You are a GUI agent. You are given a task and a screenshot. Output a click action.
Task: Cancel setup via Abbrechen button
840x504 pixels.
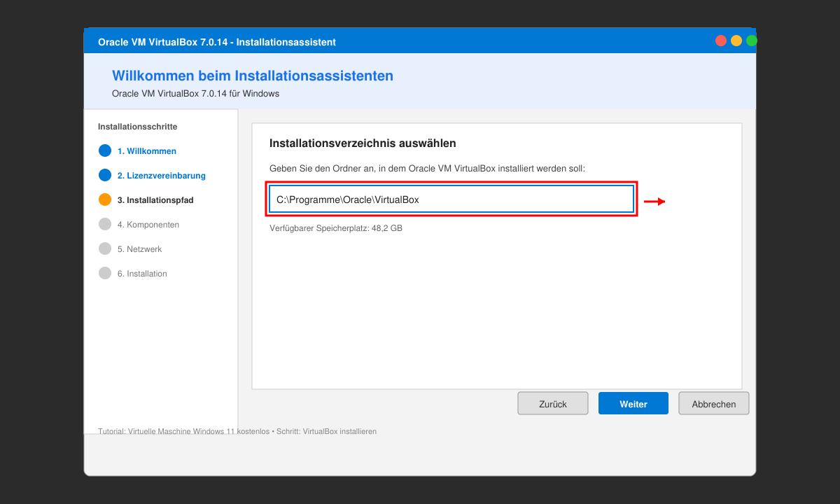click(x=714, y=404)
